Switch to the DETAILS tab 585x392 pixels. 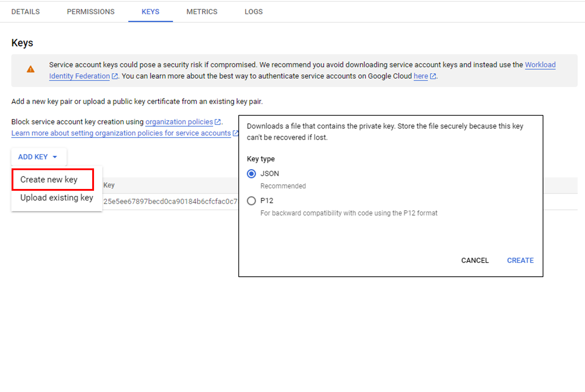click(26, 12)
